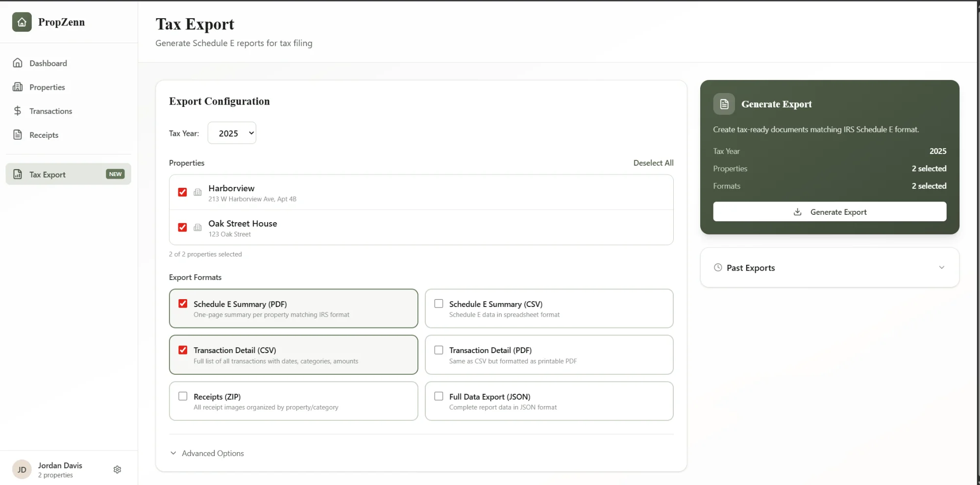The image size is (980, 485).
Task: Enable the Receipts (ZIP) export format
Action: click(x=182, y=396)
